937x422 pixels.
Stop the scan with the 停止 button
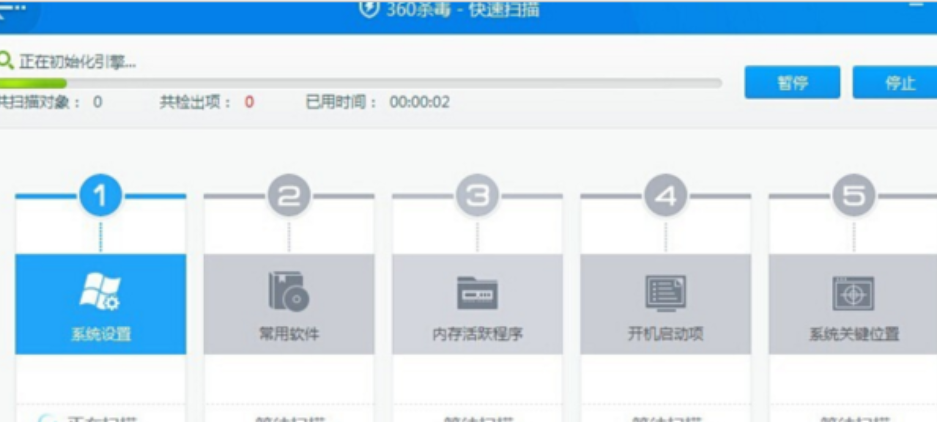coord(898,83)
